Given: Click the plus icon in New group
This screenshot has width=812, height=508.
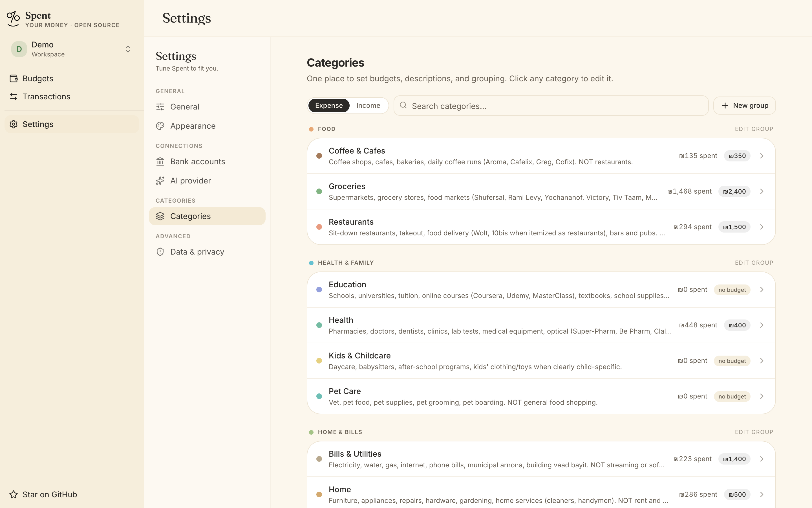Looking at the screenshot, I should [x=725, y=106].
